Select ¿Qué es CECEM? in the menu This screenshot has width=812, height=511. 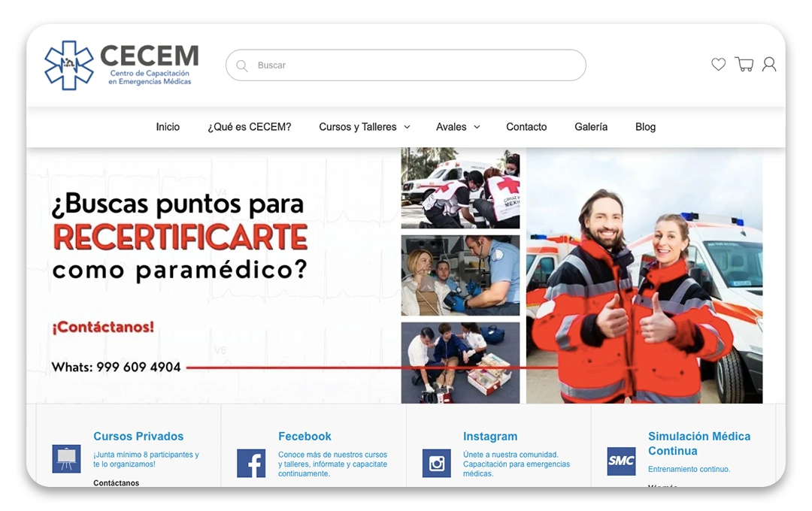coord(250,127)
